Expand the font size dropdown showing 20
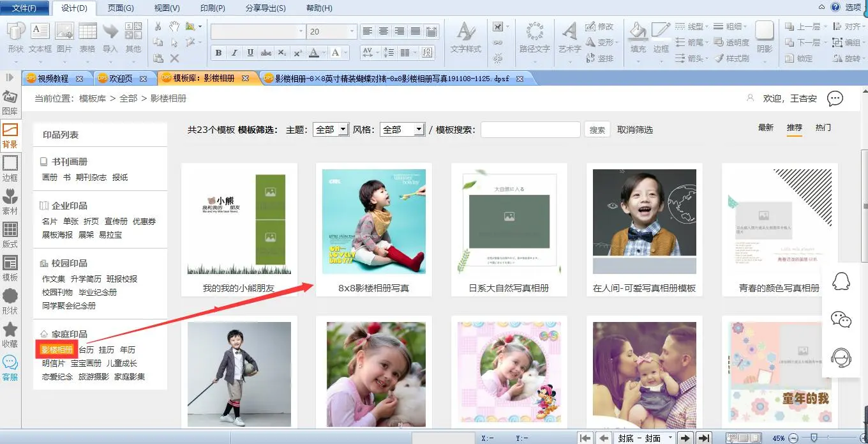 352,31
